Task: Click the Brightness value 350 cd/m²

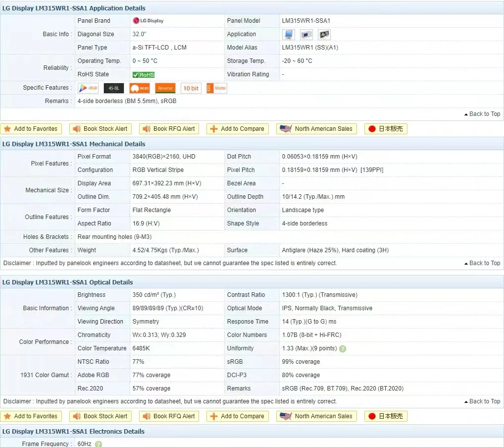Action: [154, 295]
